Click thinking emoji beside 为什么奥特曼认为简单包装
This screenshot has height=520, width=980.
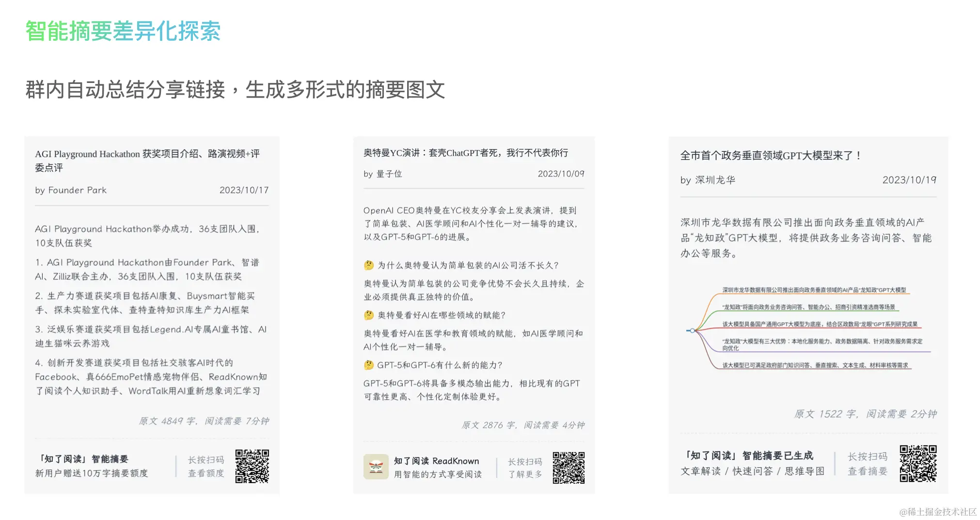[x=368, y=265]
